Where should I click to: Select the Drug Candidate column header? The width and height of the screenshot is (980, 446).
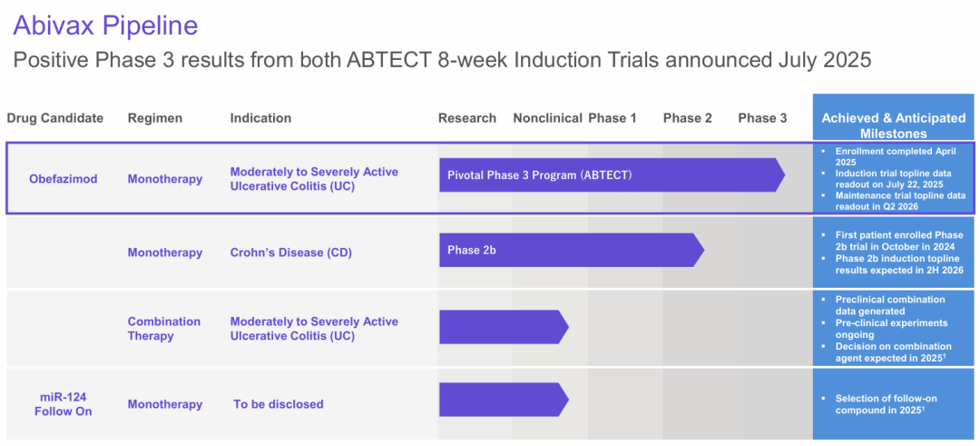(x=55, y=118)
